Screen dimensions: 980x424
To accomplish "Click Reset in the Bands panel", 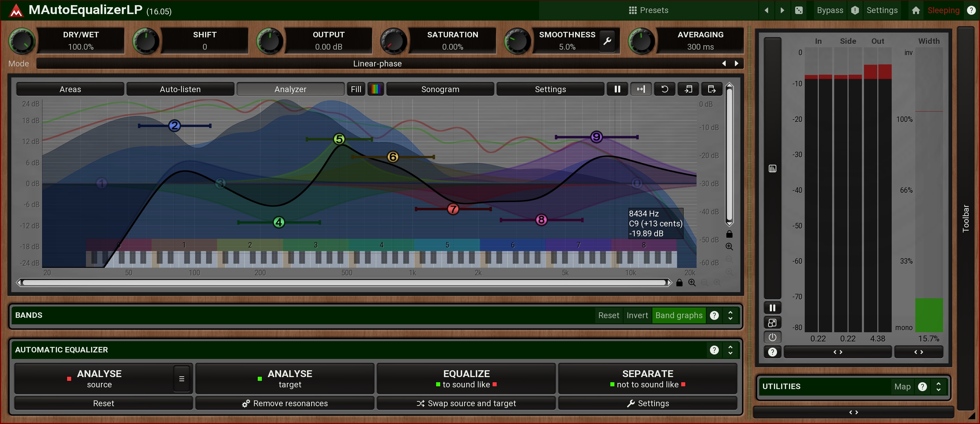I will [x=608, y=315].
